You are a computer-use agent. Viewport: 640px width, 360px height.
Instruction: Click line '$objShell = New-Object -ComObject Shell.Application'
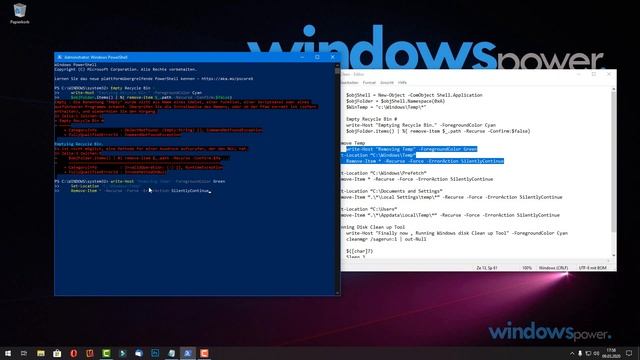414,95
